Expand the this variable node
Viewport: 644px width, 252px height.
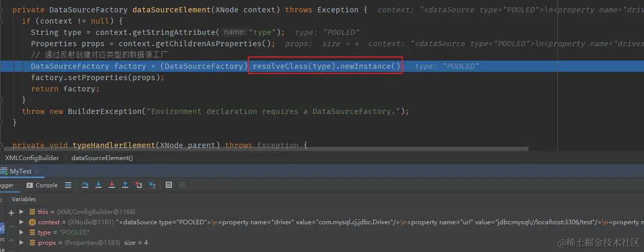(x=22, y=212)
